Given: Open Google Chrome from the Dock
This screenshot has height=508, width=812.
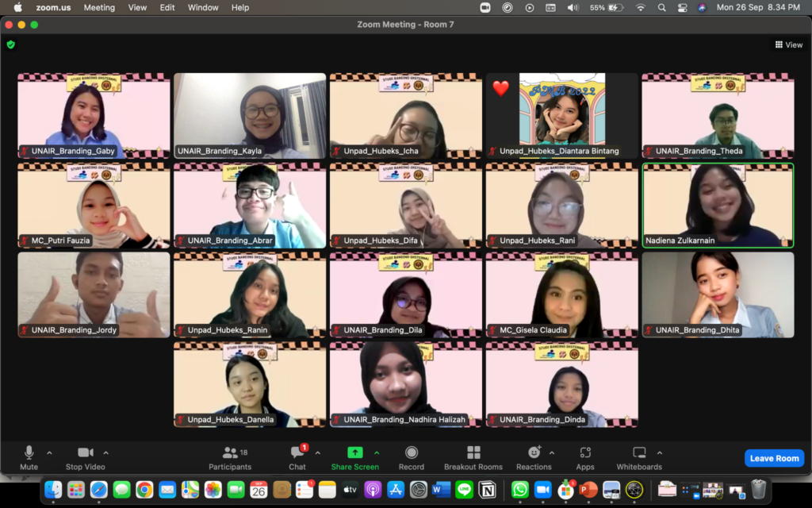Looking at the screenshot, I should click(144, 490).
